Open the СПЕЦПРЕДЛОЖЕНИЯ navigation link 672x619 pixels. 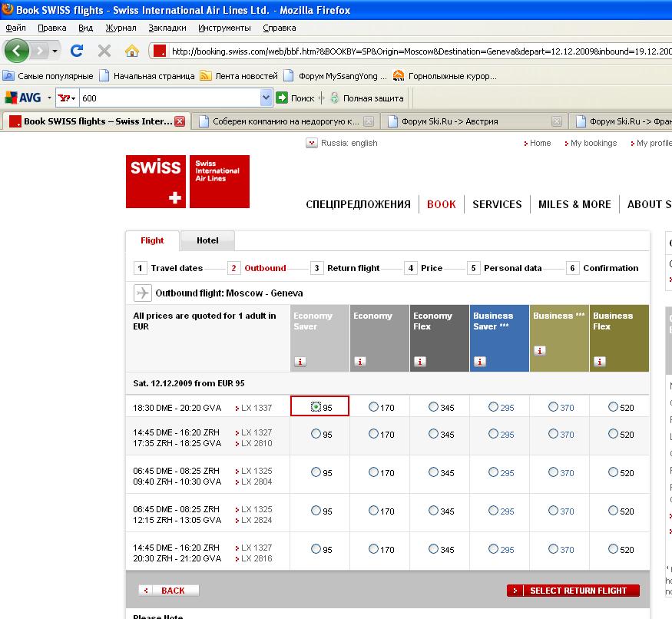[358, 204]
